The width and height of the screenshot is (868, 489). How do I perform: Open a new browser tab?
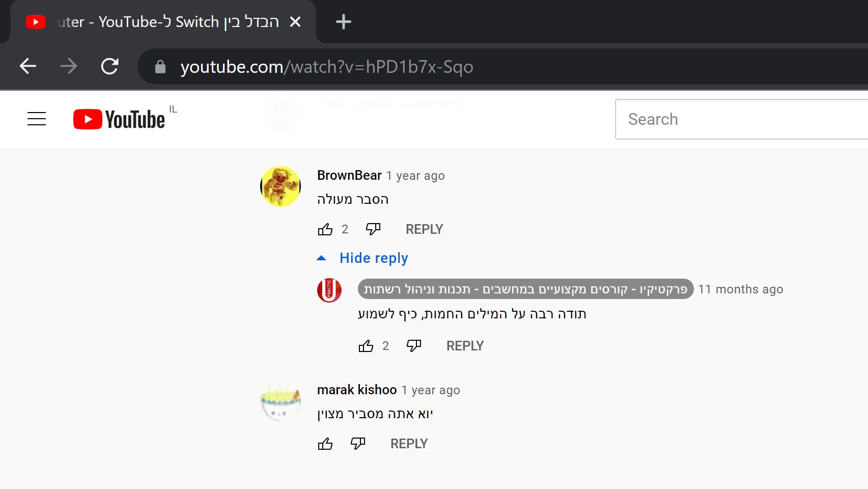(x=344, y=21)
